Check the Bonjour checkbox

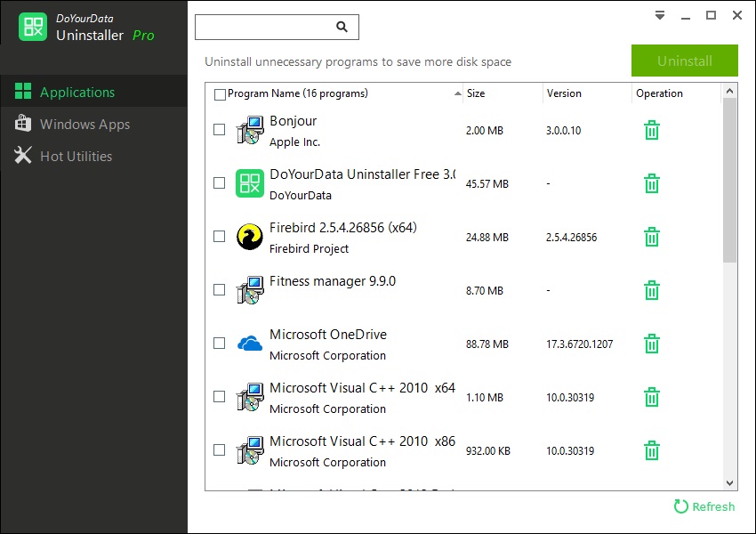tap(220, 130)
